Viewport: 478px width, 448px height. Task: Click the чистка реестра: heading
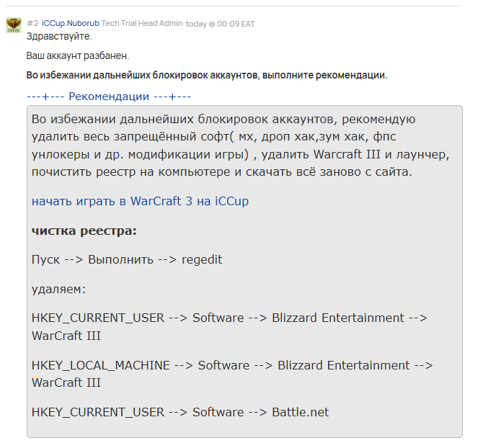click(84, 231)
